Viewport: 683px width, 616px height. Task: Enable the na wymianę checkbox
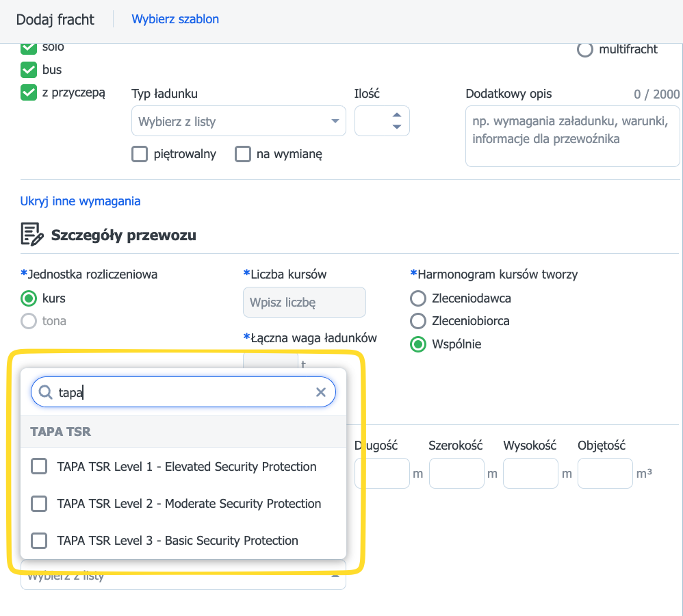[x=243, y=154]
